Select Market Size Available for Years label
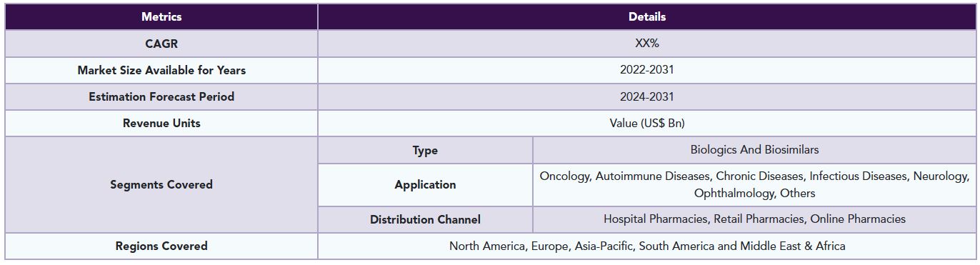Image resolution: width=980 pixels, height=265 pixels. [x=161, y=70]
